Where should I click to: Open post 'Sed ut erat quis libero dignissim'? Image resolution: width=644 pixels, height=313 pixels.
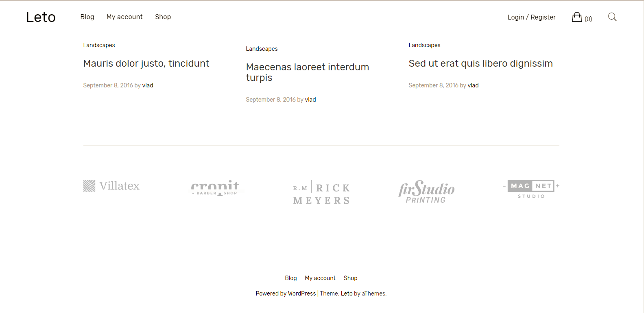pyautogui.click(x=480, y=63)
